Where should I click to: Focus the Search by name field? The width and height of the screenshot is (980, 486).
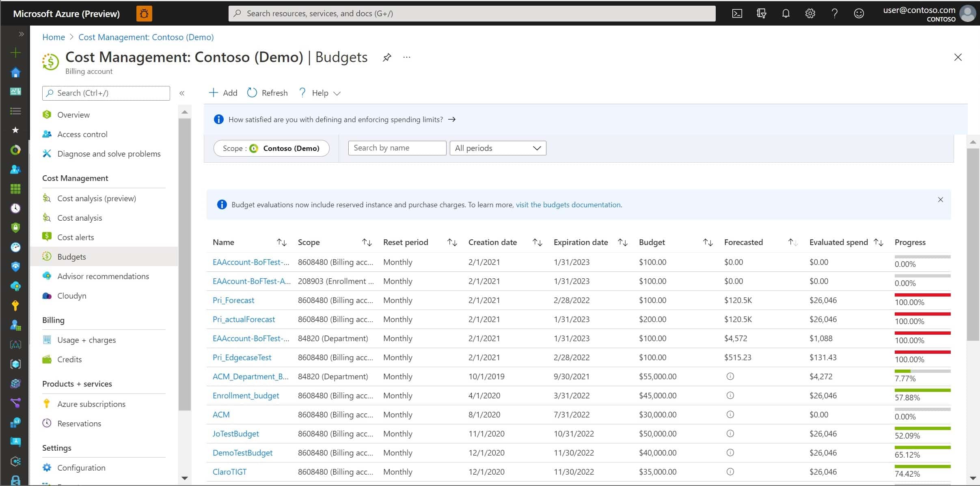coord(397,148)
